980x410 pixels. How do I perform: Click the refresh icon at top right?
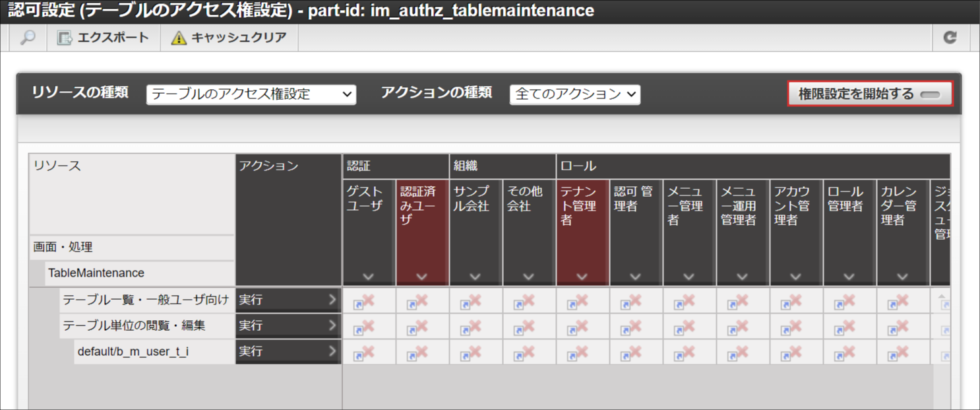[950, 38]
